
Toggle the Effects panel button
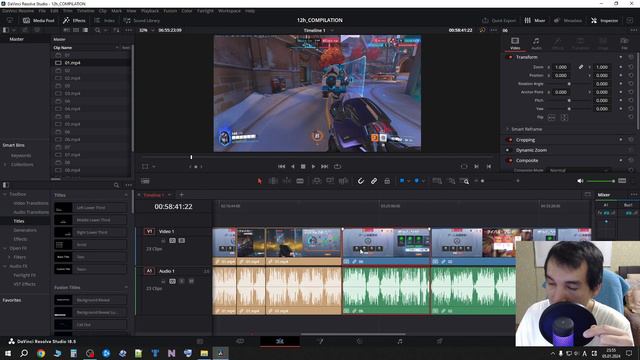[x=74, y=20]
